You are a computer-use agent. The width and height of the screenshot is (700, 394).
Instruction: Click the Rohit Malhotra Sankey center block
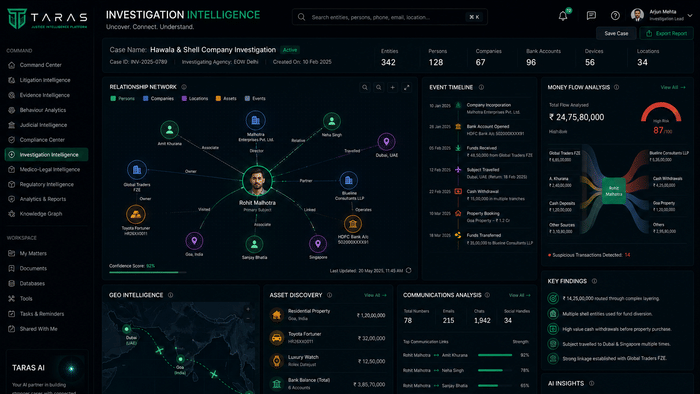tap(614, 191)
